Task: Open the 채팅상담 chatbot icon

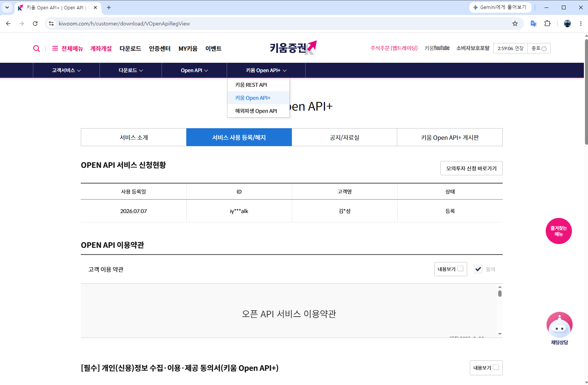Action: pyautogui.click(x=559, y=328)
